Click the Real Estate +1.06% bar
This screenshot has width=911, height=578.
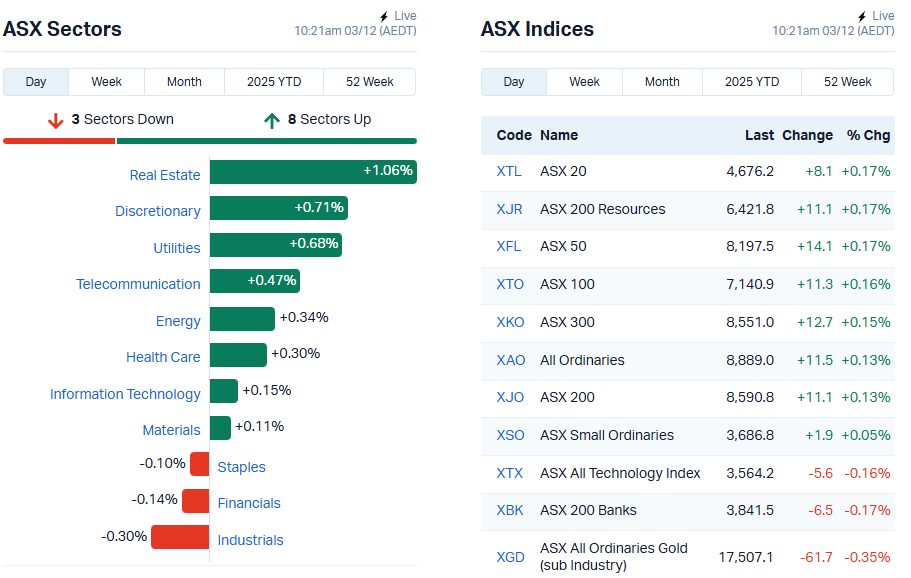pyautogui.click(x=313, y=172)
